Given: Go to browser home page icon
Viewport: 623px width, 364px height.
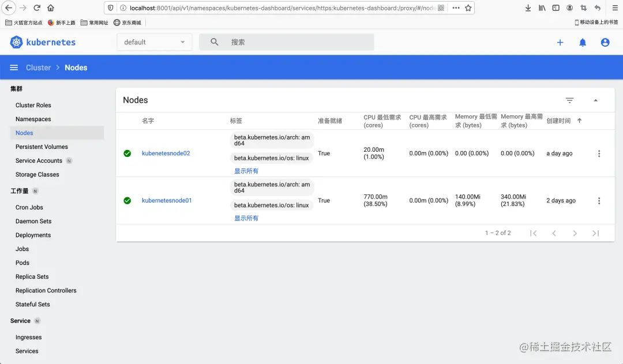Looking at the screenshot, I should [x=50, y=7].
